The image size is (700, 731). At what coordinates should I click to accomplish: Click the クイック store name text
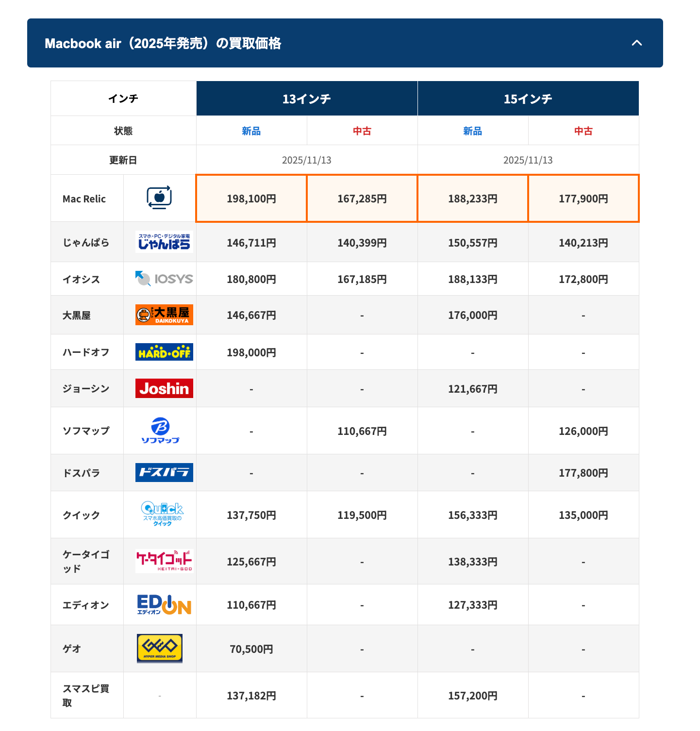point(81,515)
